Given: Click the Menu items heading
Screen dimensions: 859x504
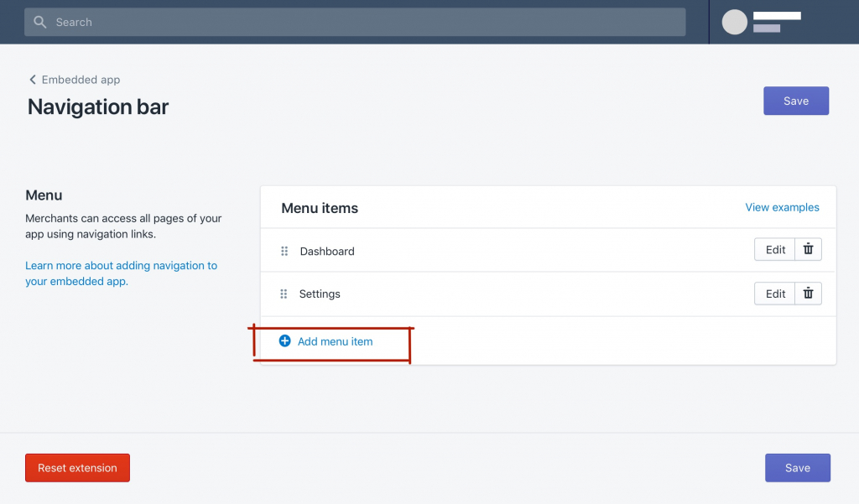Looking at the screenshot, I should 320,208.
